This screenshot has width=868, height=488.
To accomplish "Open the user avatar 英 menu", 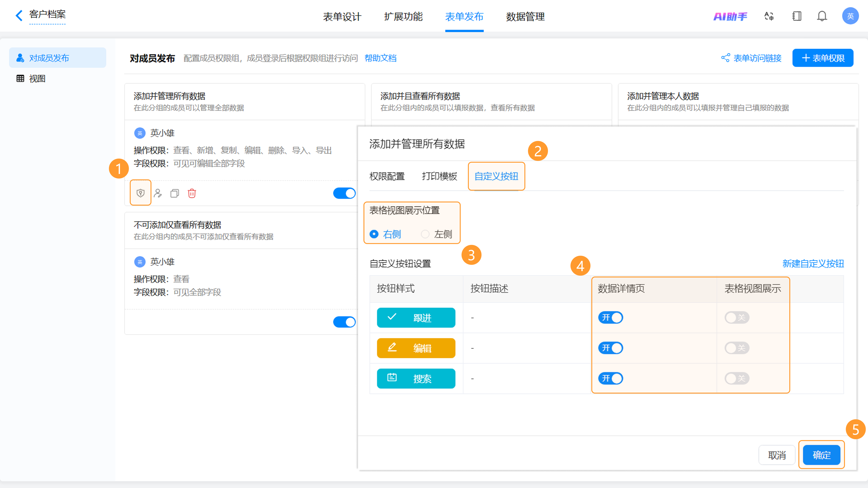I will (850, 16).
